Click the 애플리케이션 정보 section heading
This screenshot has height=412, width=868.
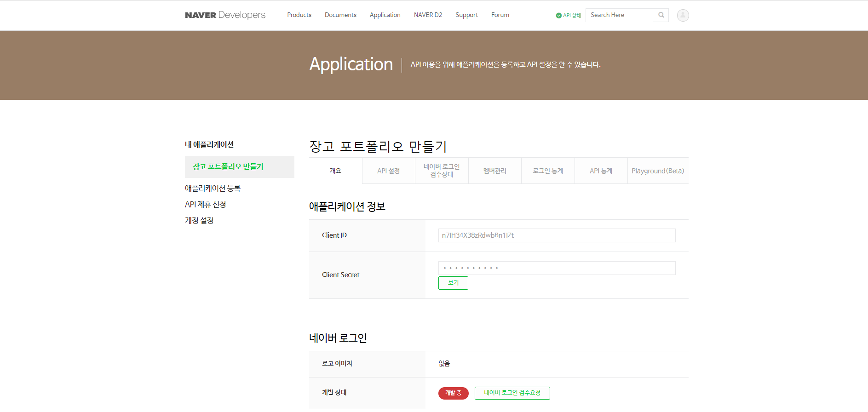click(x=347, y=206)
